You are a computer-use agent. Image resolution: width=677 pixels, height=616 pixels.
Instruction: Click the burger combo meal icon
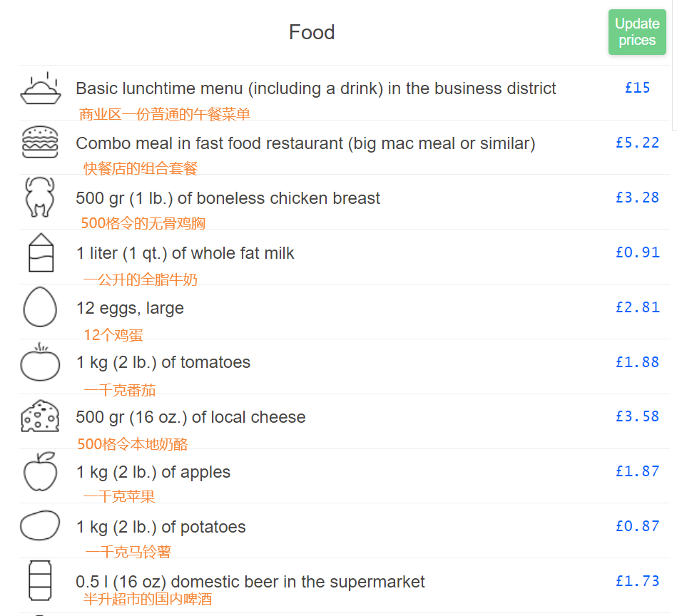(40, 142)
